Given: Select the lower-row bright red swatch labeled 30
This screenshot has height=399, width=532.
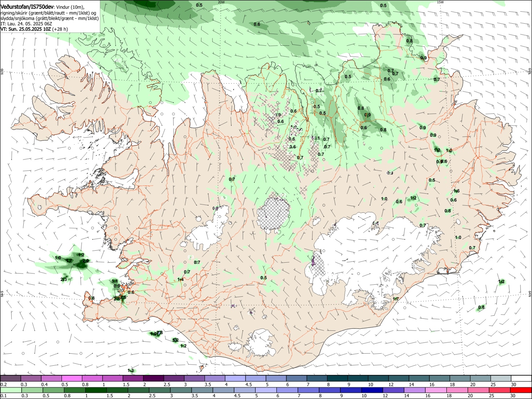Looking at the screenshot, I should click(521, 390).
